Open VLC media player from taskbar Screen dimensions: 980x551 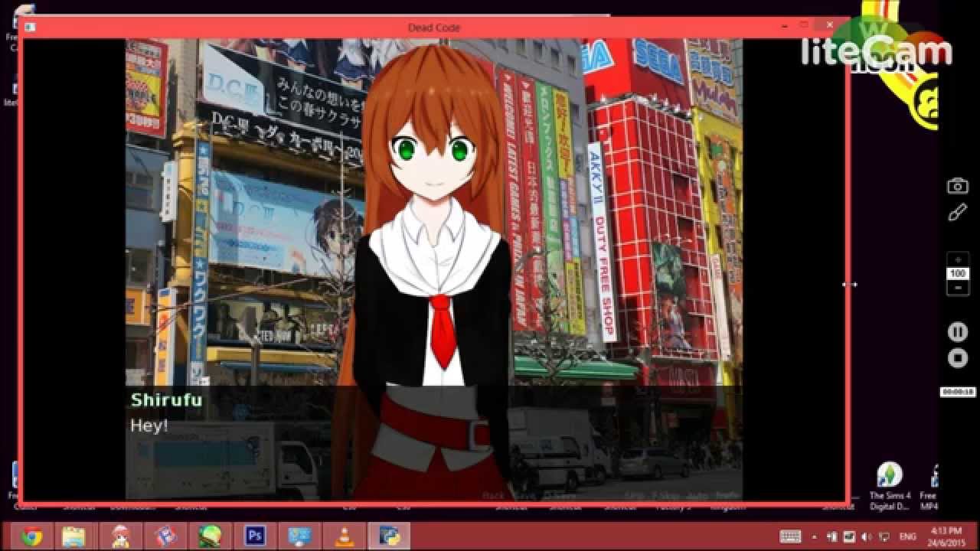coord(345,536)
